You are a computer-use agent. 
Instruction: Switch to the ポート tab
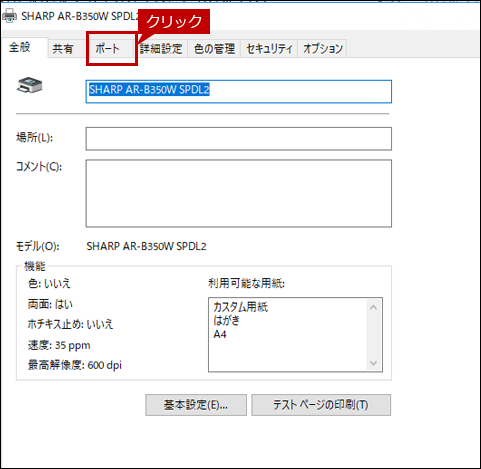point(107,49)
